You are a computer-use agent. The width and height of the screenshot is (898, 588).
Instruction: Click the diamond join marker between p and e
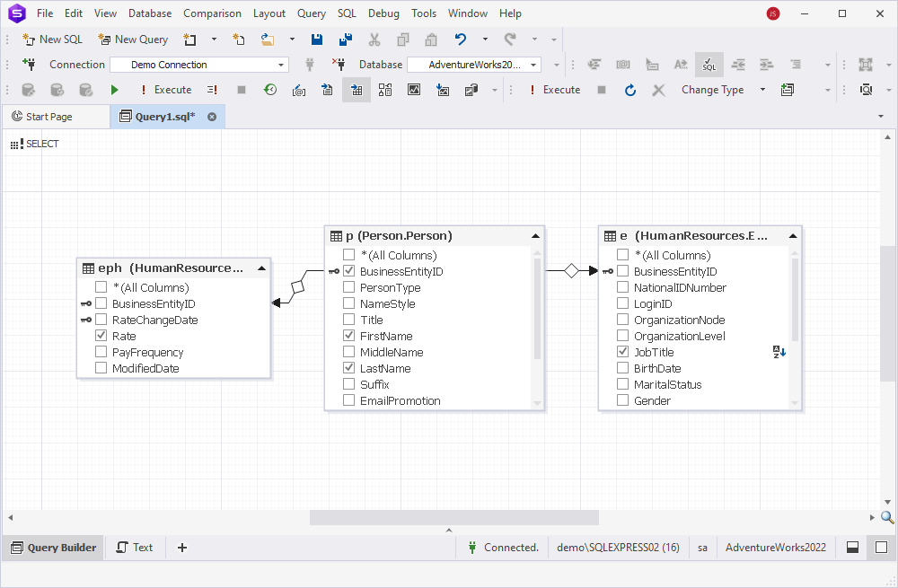(571, 271)
